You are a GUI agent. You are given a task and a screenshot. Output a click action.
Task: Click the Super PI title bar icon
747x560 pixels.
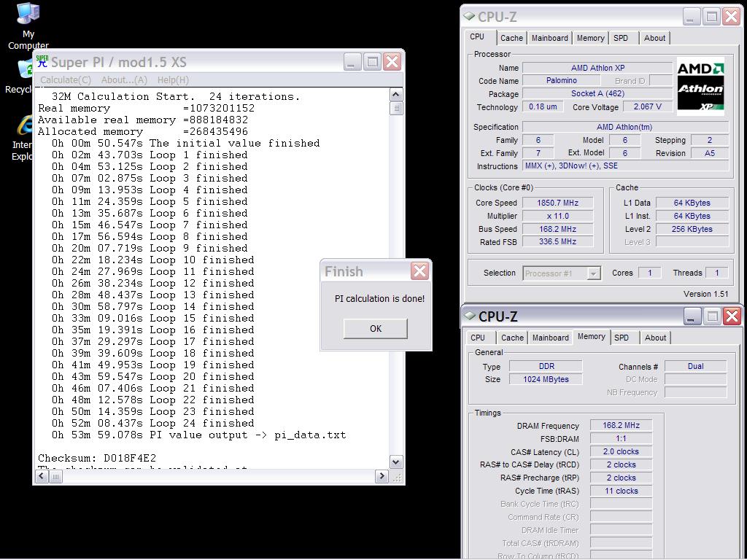click(x=42, y=61)
